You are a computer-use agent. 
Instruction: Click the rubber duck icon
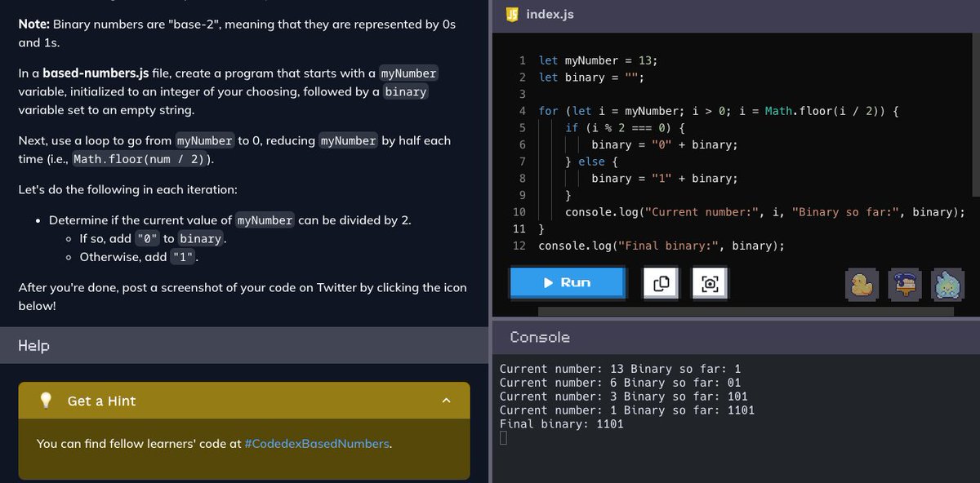pyautogui.click(x=862, y=286)
